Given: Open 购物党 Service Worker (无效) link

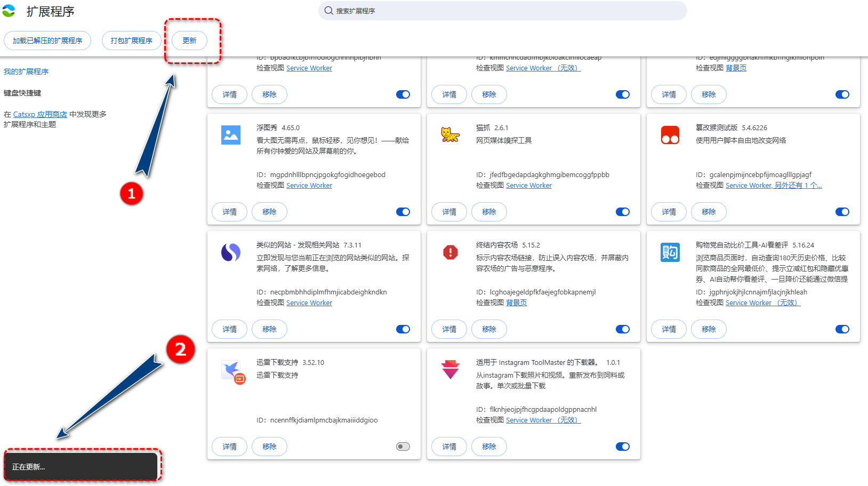Looking at the screenshot, I should point(763,302).
